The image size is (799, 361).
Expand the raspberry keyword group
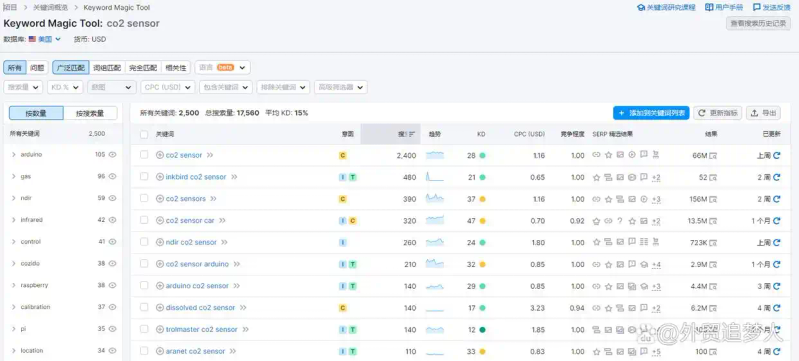14,285
